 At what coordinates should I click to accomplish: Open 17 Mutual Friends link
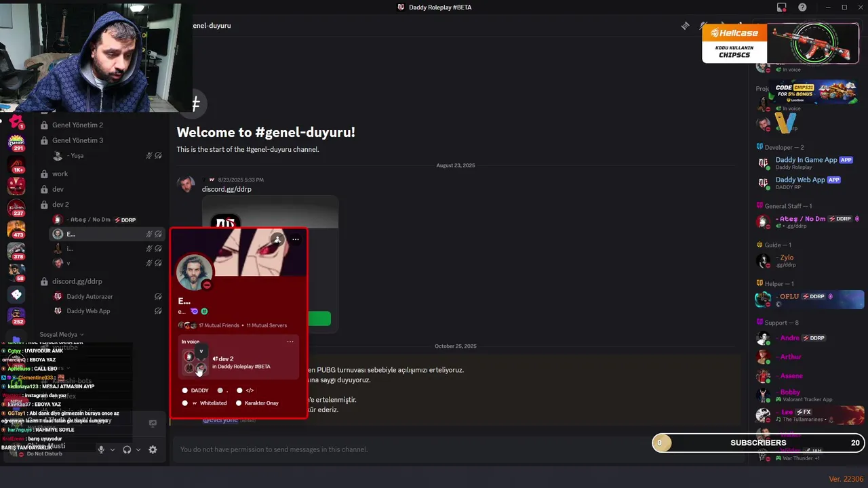click(219, 325)
